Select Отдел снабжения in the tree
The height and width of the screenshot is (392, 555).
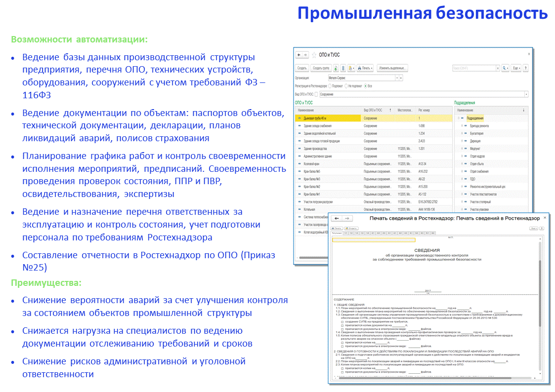coord(479,171)
